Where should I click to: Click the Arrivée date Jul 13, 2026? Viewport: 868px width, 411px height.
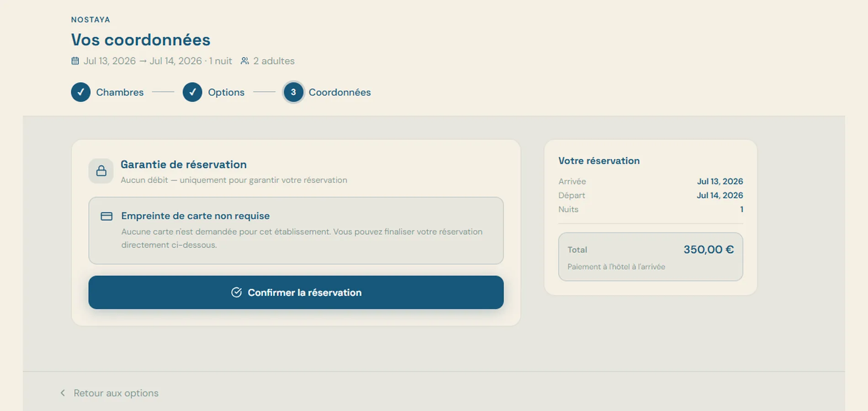(720, 181)
